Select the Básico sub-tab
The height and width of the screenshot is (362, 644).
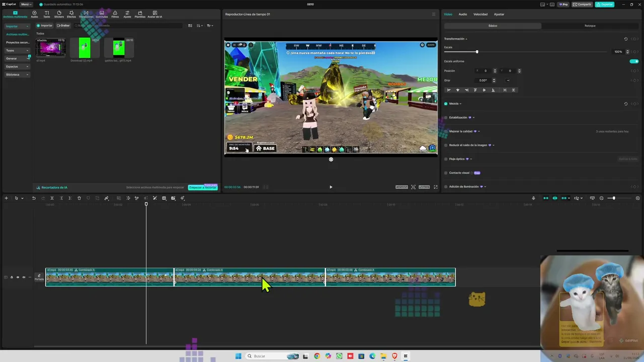click(x=493, y=26)
